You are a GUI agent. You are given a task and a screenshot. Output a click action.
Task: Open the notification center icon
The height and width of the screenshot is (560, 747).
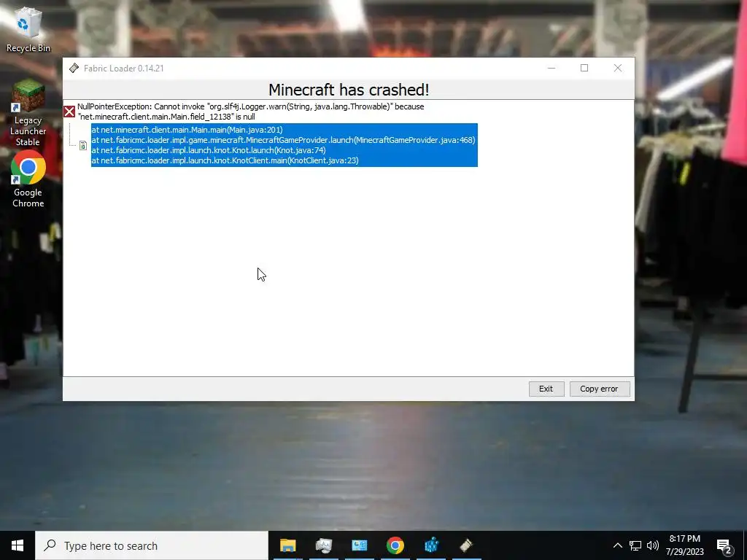(x=724, y=546)
